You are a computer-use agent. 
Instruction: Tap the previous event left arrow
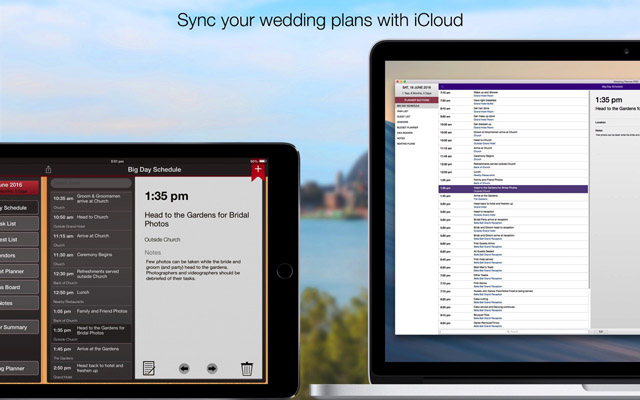point(184,369)
